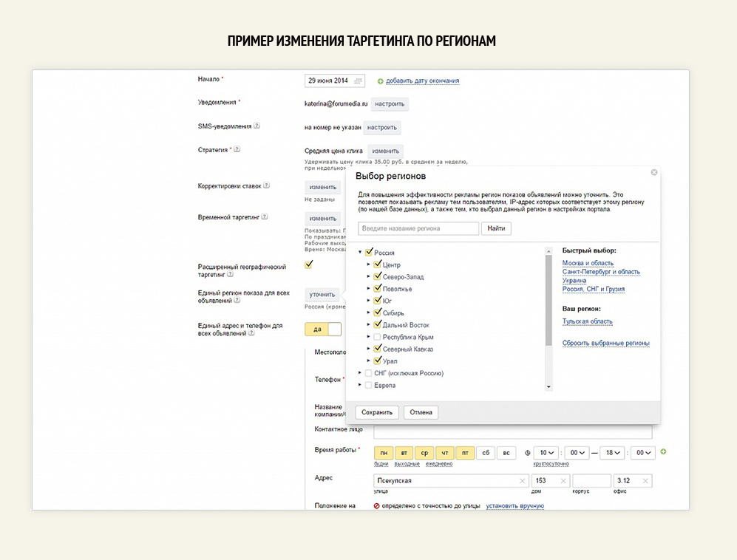Uncheck the Юг region
This screenshot has width=737, height=560.
click(x=378, y=301)
